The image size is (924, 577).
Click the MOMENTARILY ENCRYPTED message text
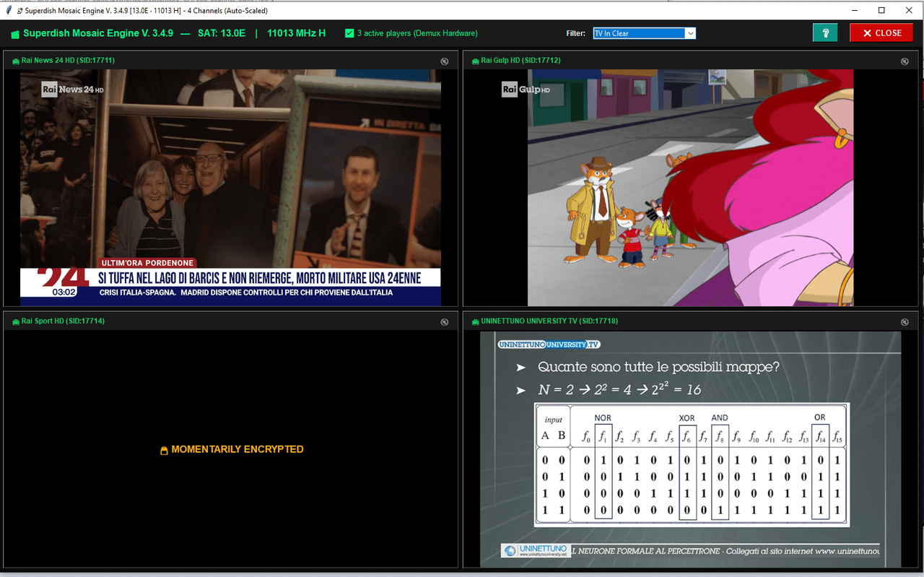click(x=237, y=449)
